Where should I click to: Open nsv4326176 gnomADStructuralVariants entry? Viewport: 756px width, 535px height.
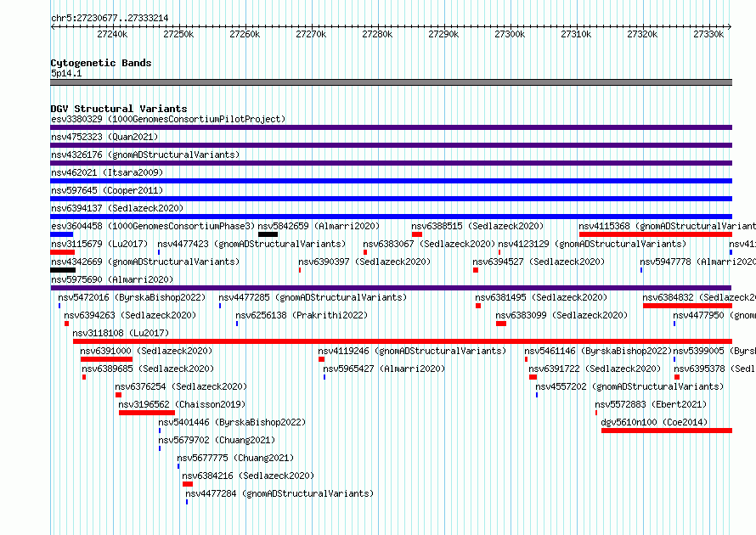(x=145, y=155)
